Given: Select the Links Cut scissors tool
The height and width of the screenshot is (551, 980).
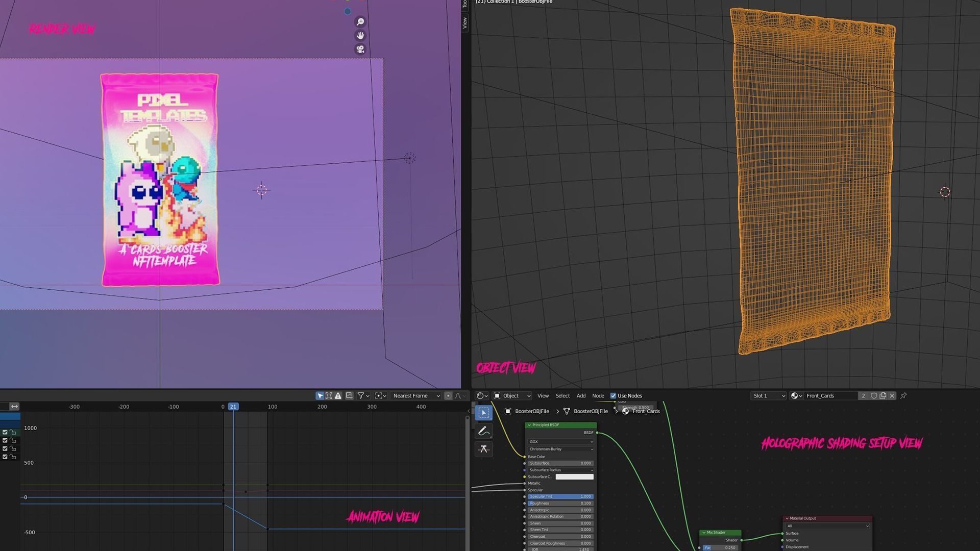Looking at the screenshot, I should click(483, 449).
